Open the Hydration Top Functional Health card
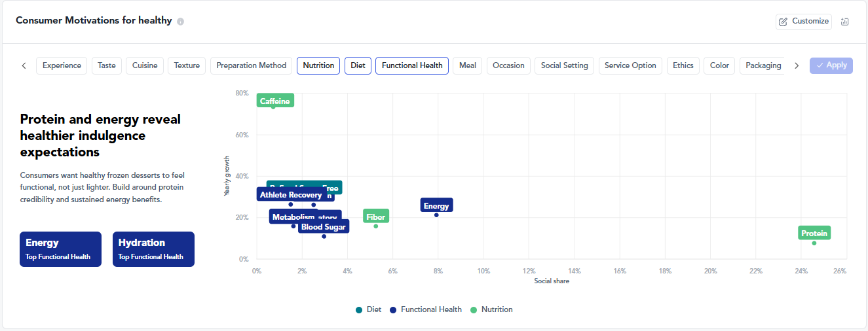868x331 pixels. (x=153, y=249)
